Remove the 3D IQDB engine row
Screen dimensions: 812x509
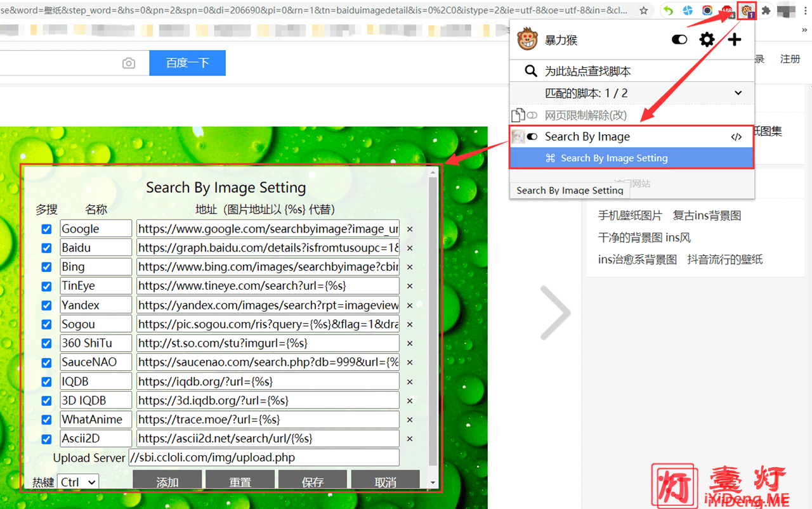(x=409, y=401)
